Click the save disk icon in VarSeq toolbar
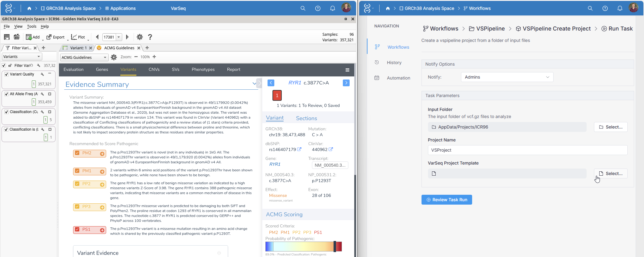644x257 pixels. click(x=7, y=37)
